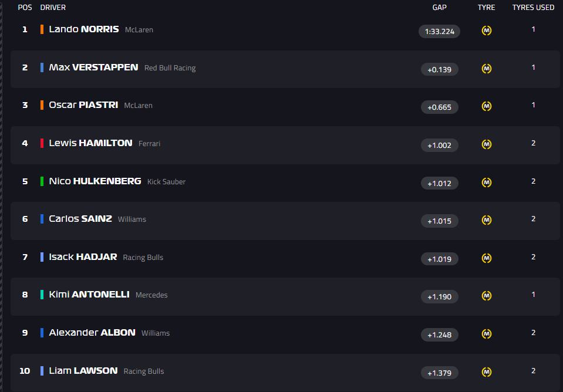Open Max VERSTAPPEN driver name
563x392 pixels.
93,67
